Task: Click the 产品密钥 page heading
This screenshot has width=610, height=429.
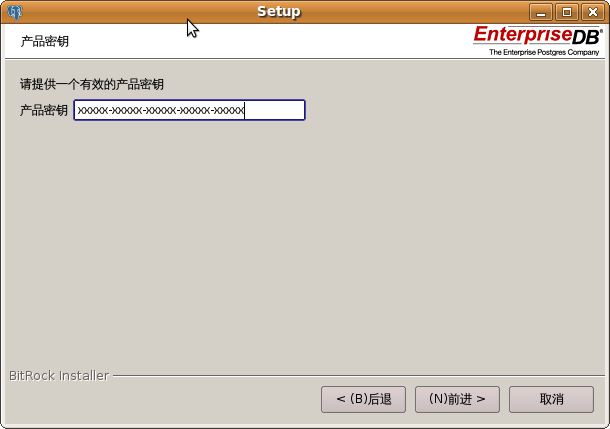Action: [x=45, y=41]
